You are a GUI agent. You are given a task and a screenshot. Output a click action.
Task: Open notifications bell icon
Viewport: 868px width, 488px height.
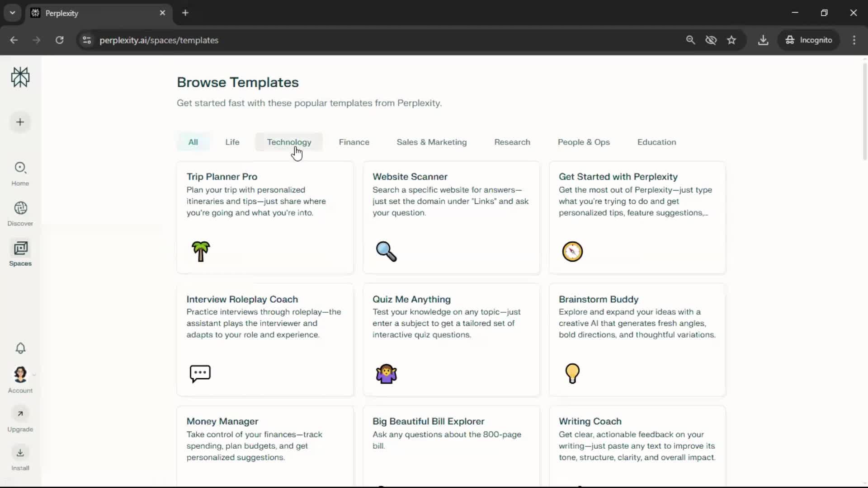pos(20,348)
